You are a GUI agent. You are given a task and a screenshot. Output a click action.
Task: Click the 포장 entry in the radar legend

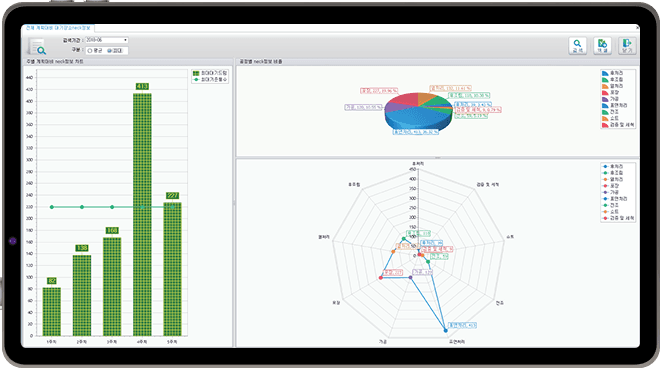click(612, 186)
